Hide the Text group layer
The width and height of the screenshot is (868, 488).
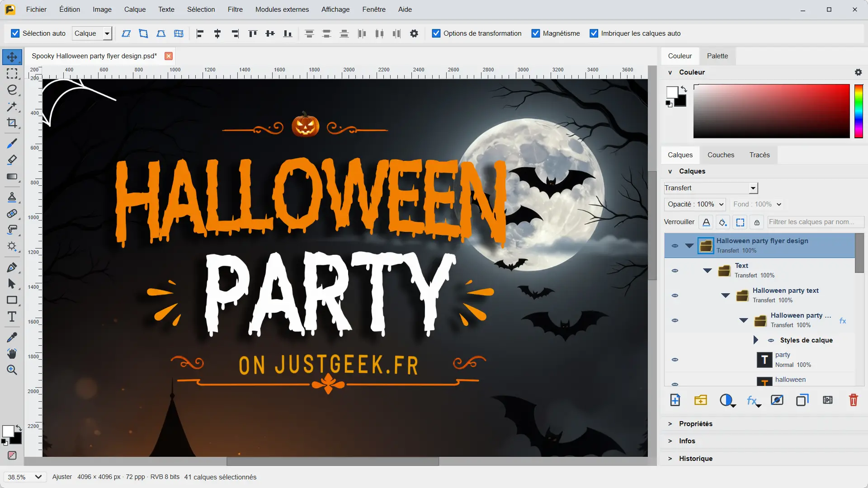click(x=675, y=271)
